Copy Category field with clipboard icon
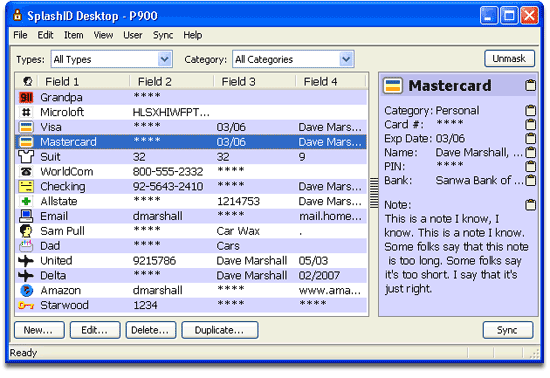This screenshot has width=550, height=378. coord(530,110)
